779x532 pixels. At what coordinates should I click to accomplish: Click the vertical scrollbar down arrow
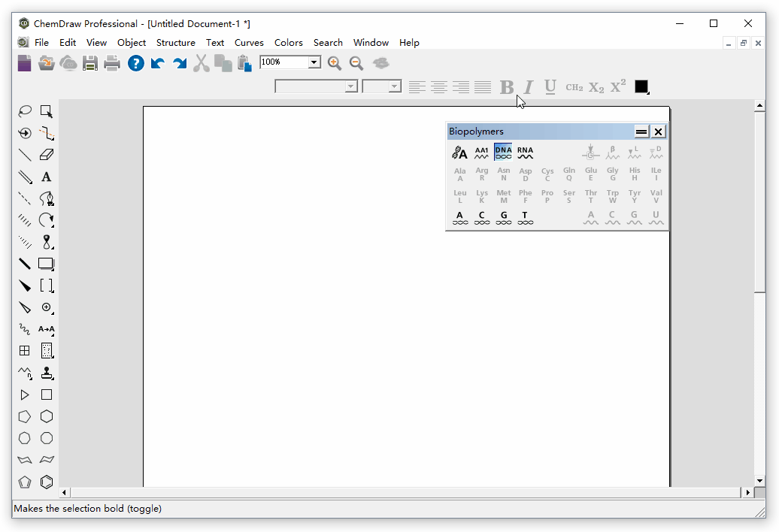click(759, 480)
